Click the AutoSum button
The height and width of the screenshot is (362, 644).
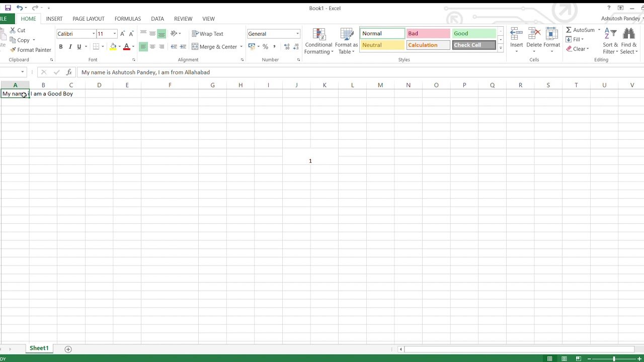coord(580,30)
